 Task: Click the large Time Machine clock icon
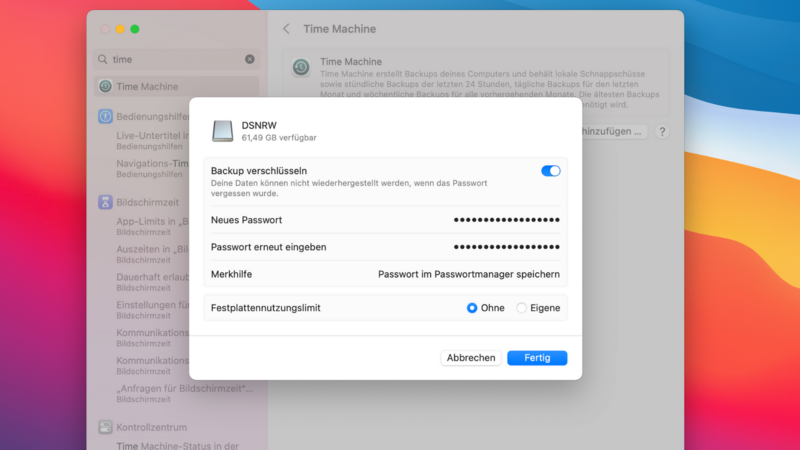coord(301,67)
